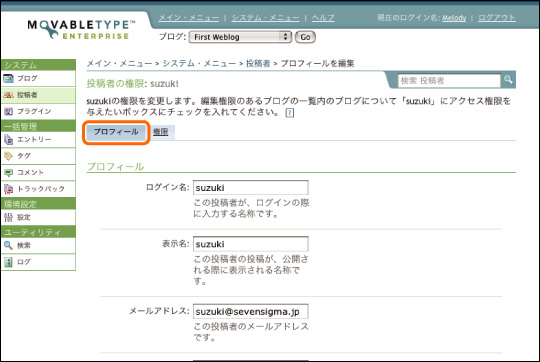This screenshot has width=540, height=362.
Task: Open the help question mark icon
Action: click(x=290, y=113)
